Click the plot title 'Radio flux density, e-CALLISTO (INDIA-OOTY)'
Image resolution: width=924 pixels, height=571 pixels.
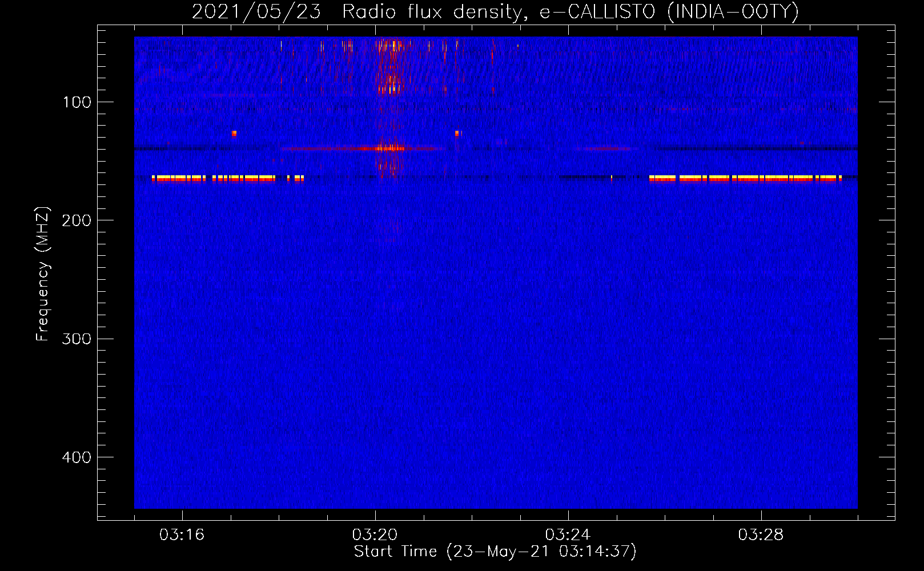pos(570,11)
